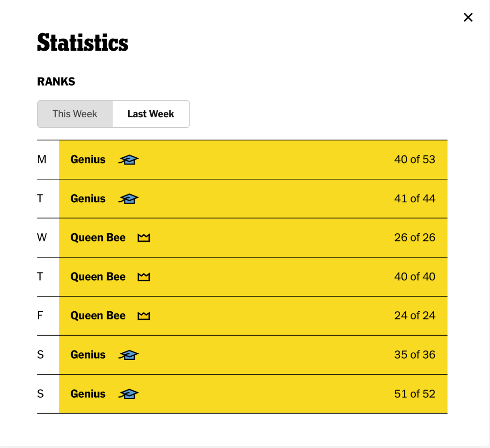Switch to the This Week tab

tap(75, 114)
